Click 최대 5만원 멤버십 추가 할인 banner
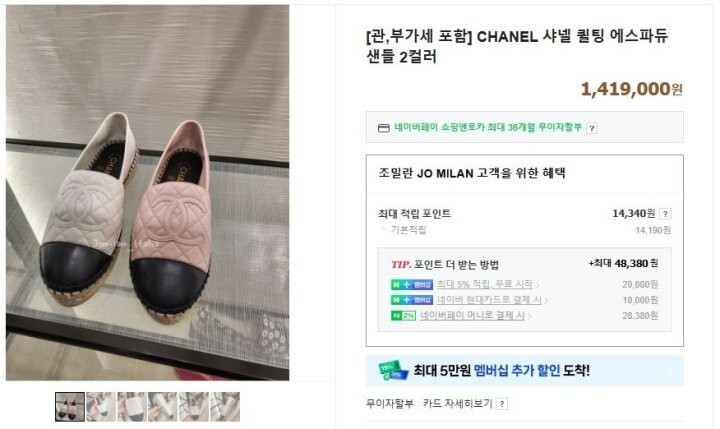720x429 pixels. click(x=524, y=370)
